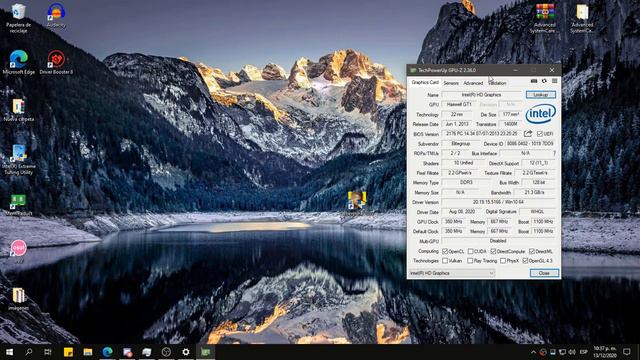Open the GPU-Z hamburger menu icon
Screen dimensions: 640x360
click(x=554, y=81)
